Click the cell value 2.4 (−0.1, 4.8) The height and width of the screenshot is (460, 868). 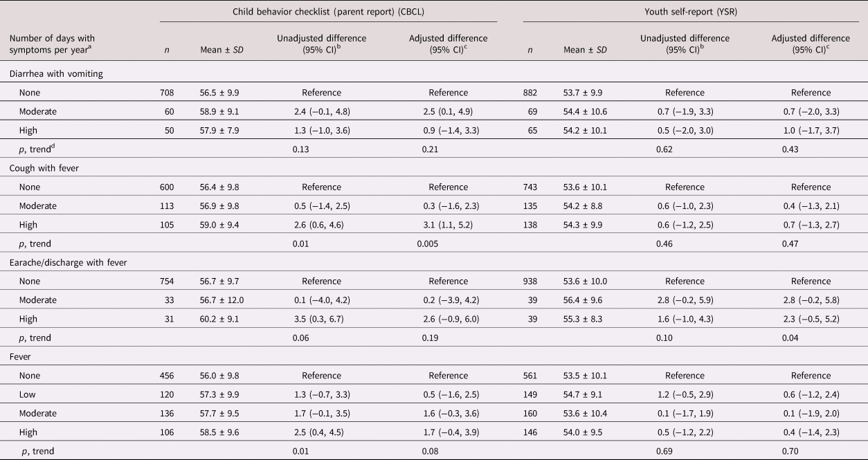pos(321,111)
